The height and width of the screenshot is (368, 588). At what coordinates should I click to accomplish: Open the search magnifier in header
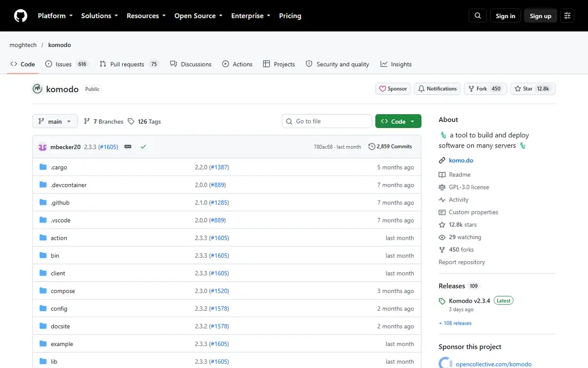[x=477, y=16]
